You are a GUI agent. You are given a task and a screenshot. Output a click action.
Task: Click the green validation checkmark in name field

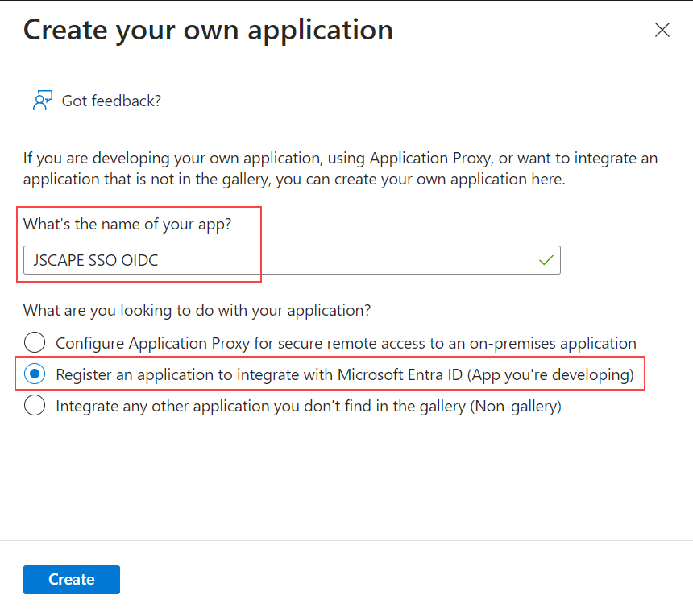coord(546,260)
